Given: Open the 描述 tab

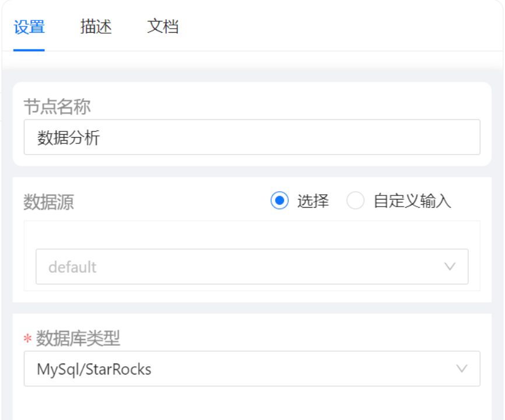Looking at the screenshot, I should 96,27.
